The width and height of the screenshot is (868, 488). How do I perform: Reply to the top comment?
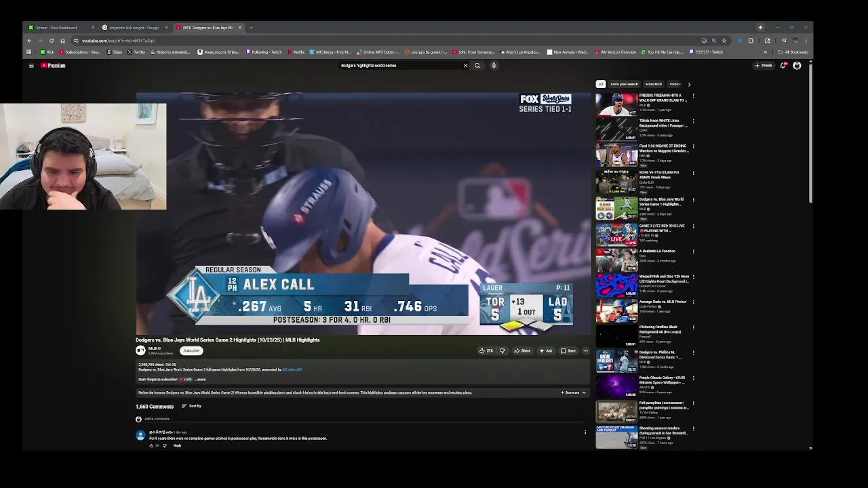click(177, 445)
